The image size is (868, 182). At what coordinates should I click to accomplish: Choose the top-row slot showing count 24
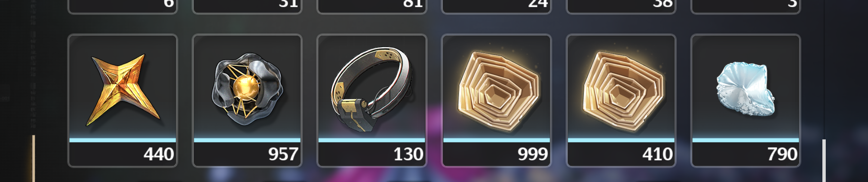pyautogui.click(x=496, y=6)
